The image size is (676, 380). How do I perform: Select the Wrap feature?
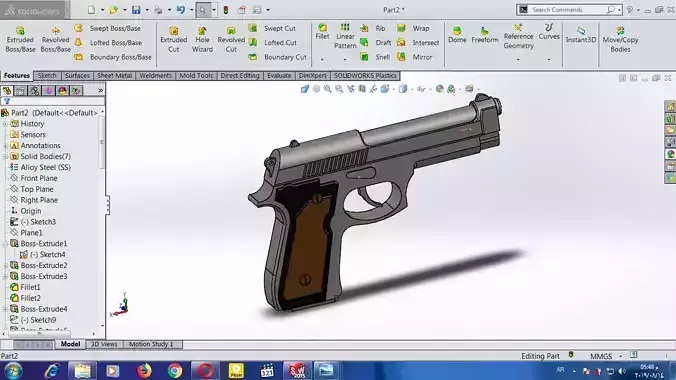click(413, 28)
